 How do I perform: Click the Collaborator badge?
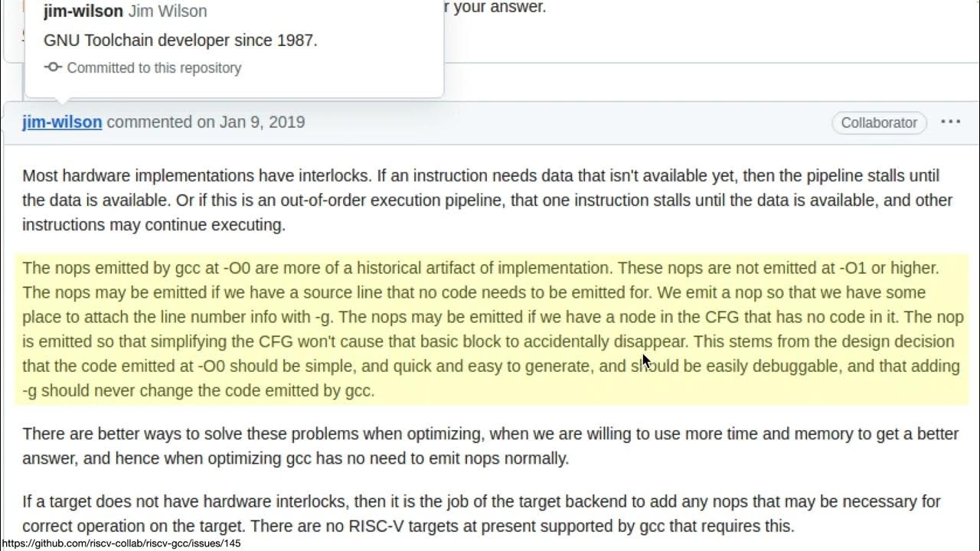coord(878,122)
